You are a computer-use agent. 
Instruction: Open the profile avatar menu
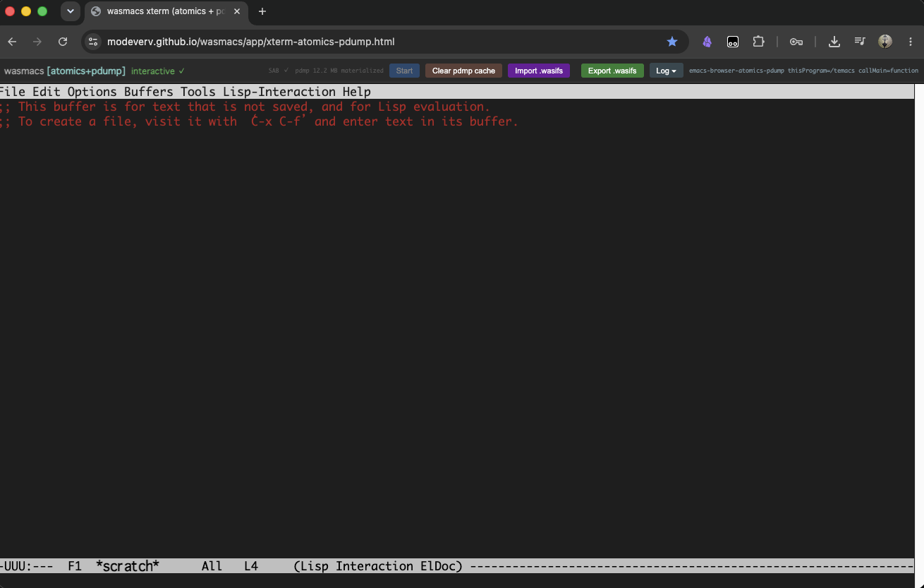(885, 42)
